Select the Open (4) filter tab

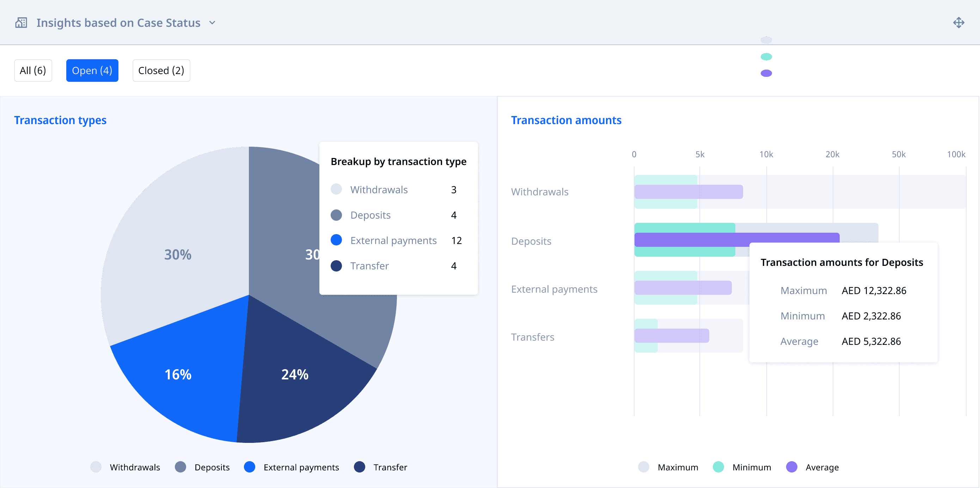coord(92,71)
